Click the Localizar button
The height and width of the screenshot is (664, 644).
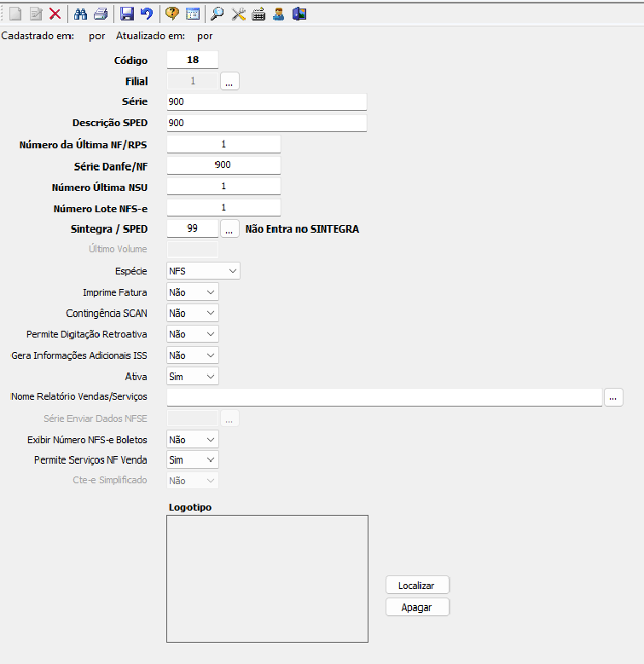click(417, 586)
